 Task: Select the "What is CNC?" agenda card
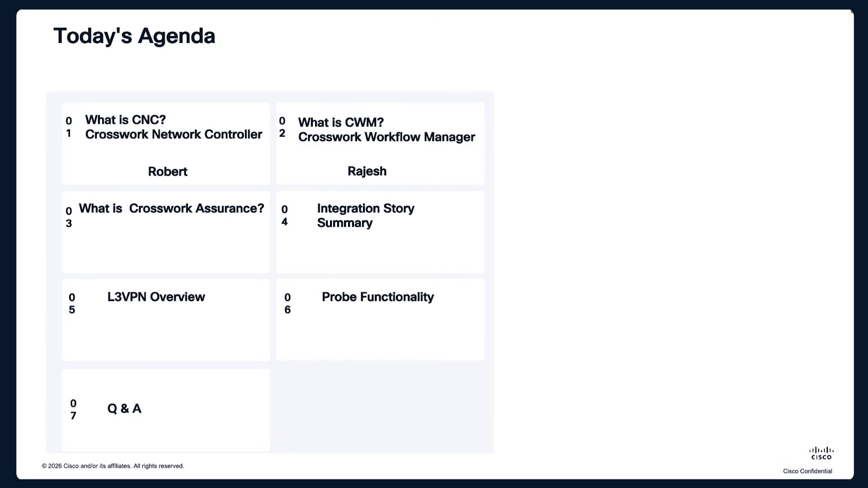(166, 144)
